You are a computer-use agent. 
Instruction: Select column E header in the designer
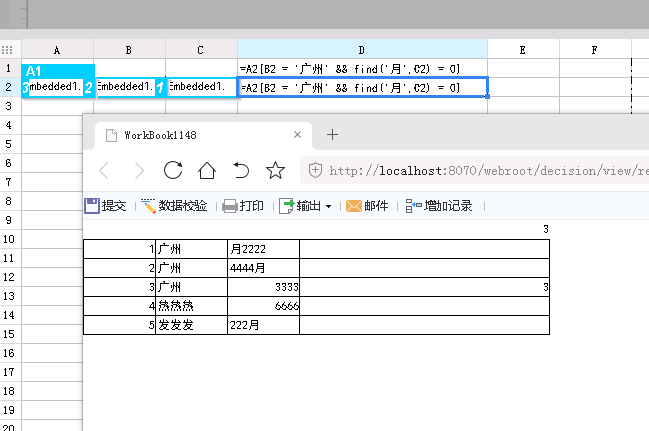524,50
